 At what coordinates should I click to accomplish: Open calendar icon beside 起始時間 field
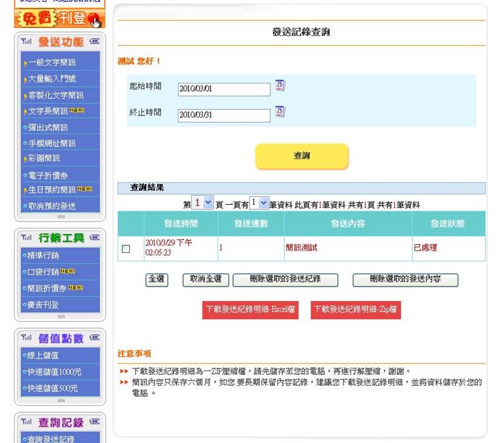280,85
